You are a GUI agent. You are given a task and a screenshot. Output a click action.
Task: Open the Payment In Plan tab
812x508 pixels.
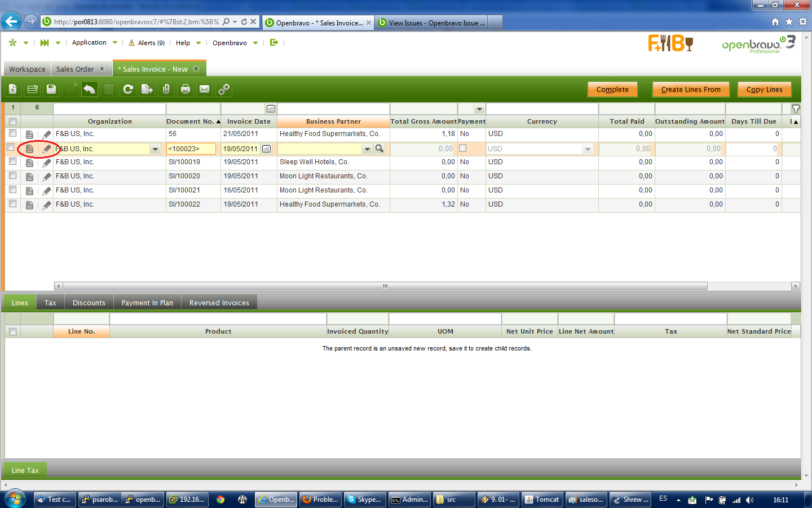pos(147,303)
